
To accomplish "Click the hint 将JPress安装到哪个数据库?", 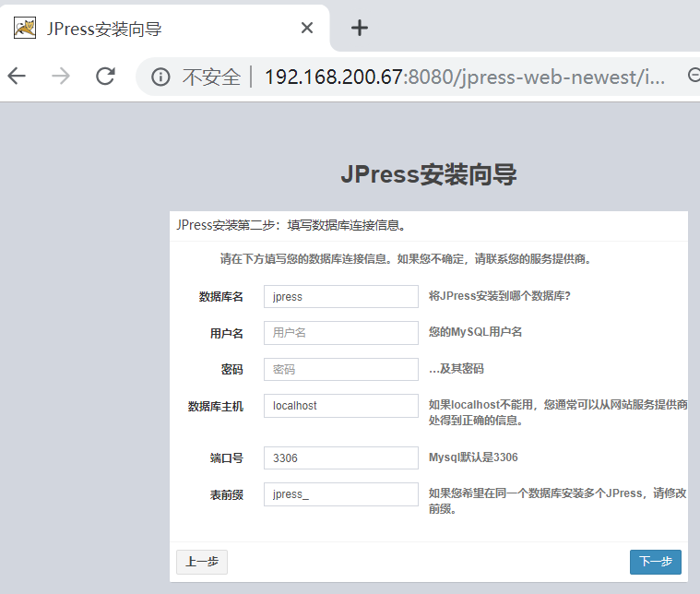I will coord(500,296).
